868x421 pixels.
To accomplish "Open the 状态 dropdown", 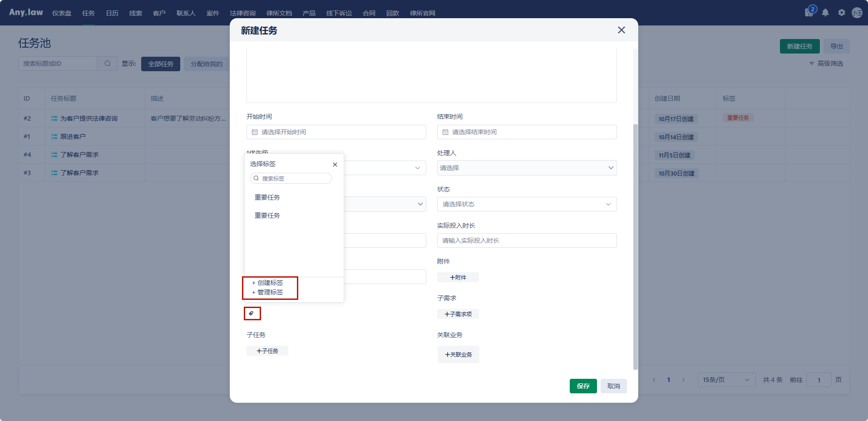I will coord(527,204).
